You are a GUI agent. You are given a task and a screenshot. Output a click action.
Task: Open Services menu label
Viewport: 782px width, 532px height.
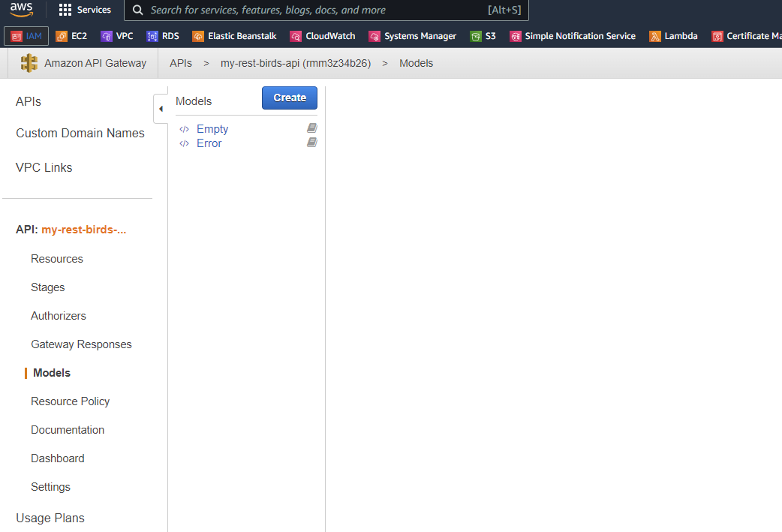tap(94, 10)
